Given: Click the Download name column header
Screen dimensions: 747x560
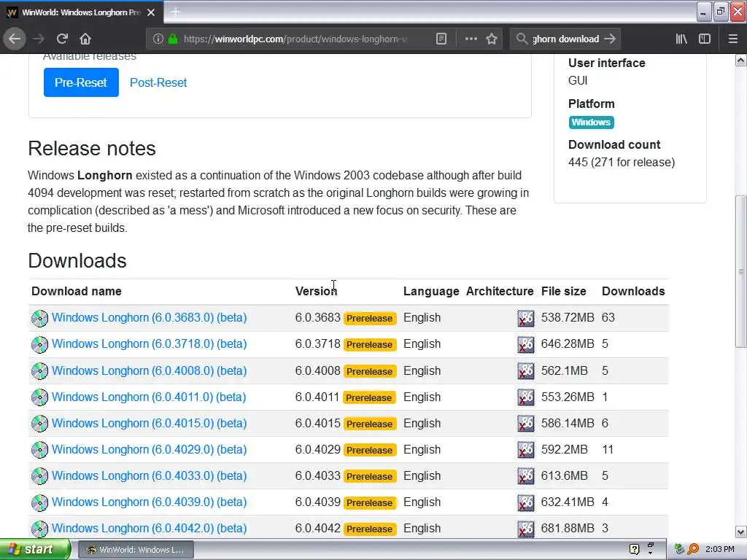Looking at the screenshot, I should pyautogui.click(x=76, y=291).
